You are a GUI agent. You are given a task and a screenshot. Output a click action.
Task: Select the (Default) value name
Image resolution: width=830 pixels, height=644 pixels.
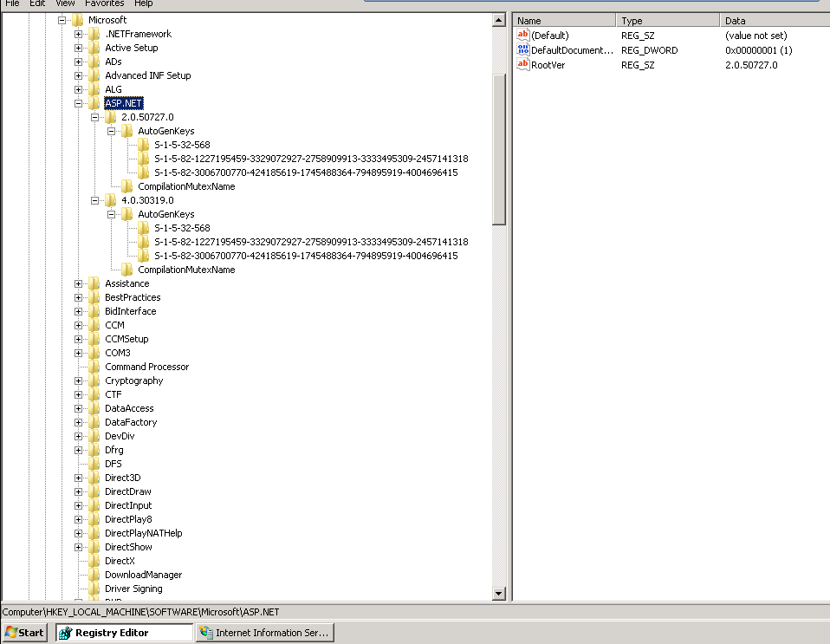(550, 36)
